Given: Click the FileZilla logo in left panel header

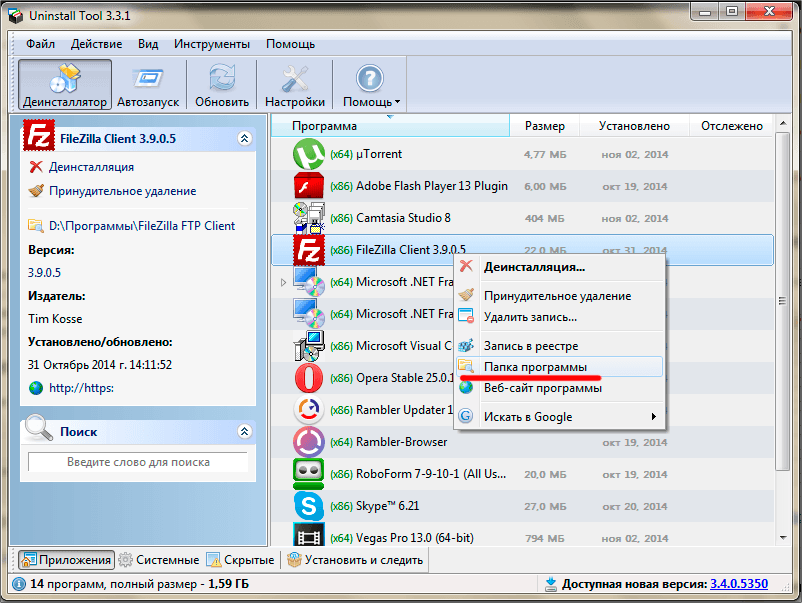Looking at the screenshot, I should tap(39, 135).
